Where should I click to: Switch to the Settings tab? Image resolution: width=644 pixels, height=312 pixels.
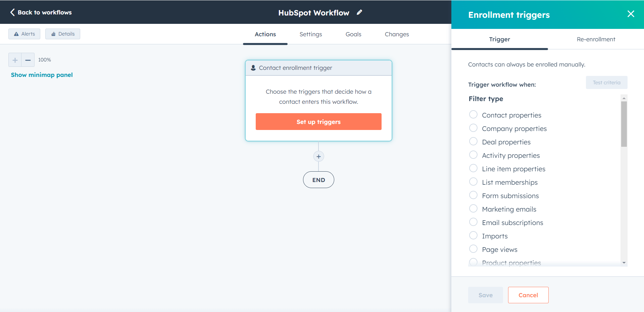pyautogui.click(x=311, y=34)
